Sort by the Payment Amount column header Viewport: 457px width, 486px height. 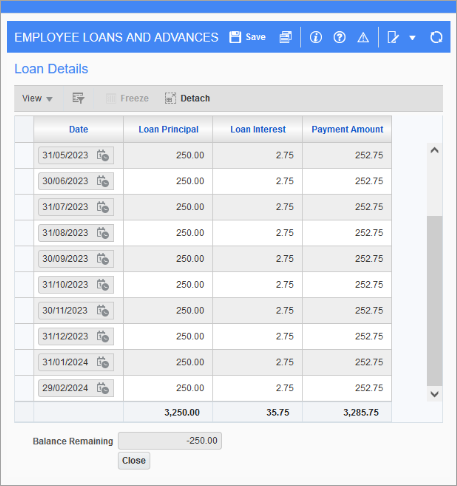click(347, 129)
